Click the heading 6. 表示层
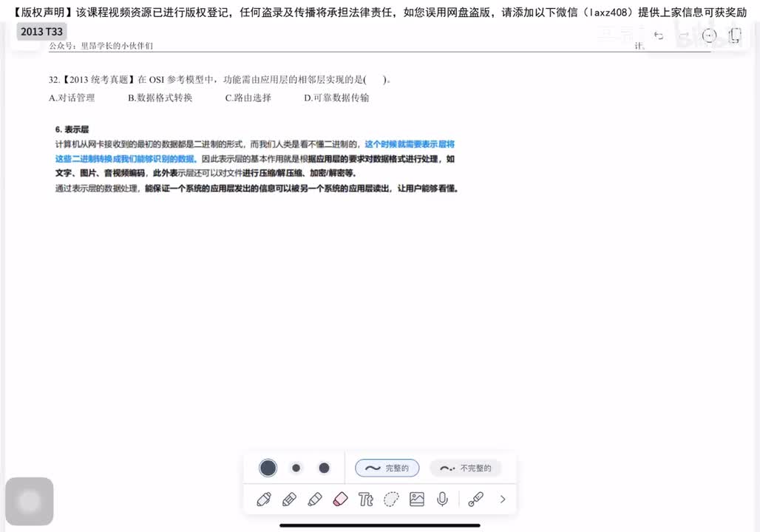This screenshot has height=532, width=760. coord(72,129)
